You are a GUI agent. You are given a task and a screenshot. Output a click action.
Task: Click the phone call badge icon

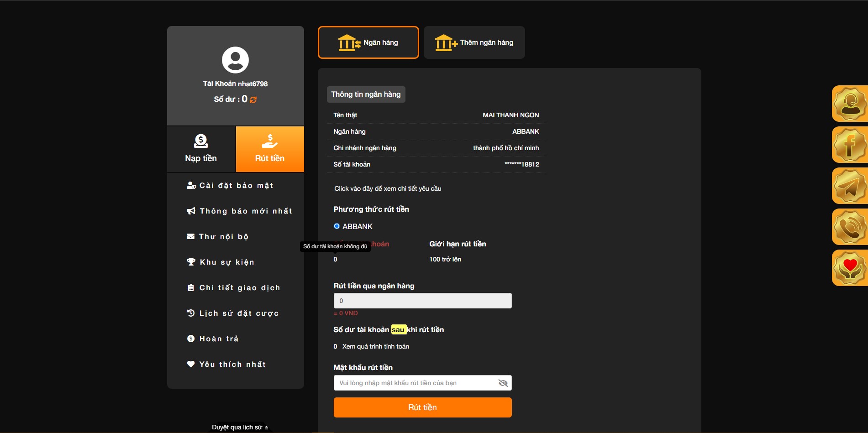point(849,227)
